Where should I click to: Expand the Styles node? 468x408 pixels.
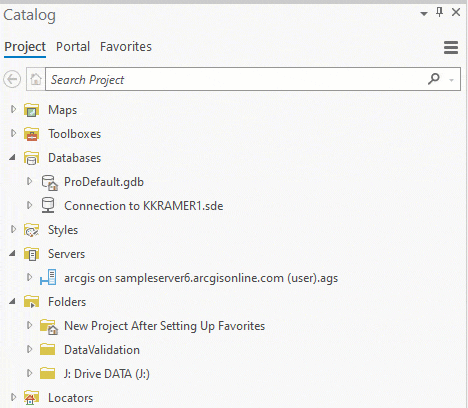point(13,229)
